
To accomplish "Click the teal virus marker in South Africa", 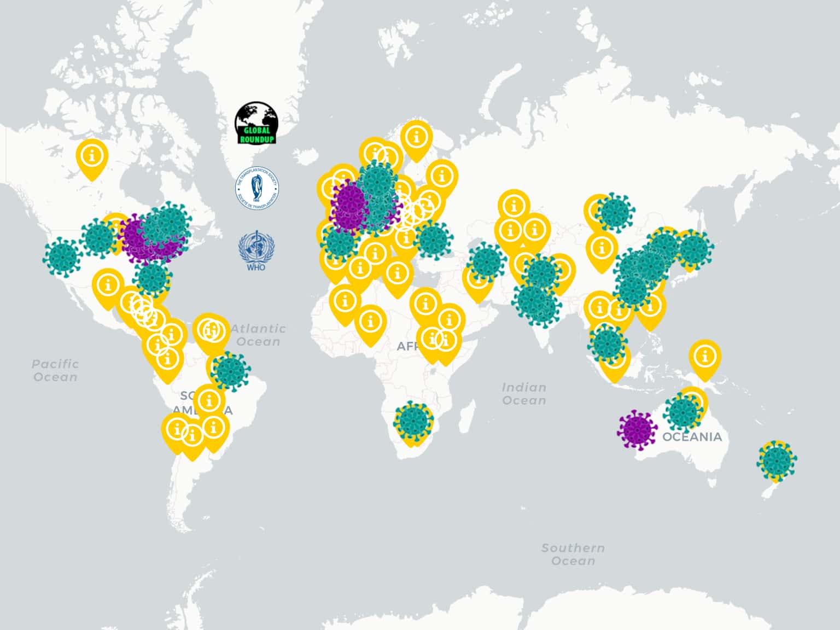I will coord(413,421).
